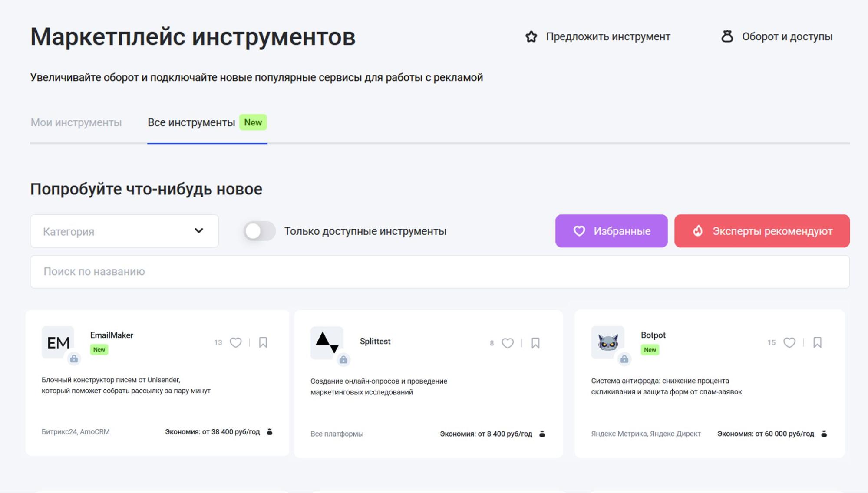The width and height of the screenshot is (868, 493).
Task: Bookmark the Splittest tool
Action: pos(535,343)
